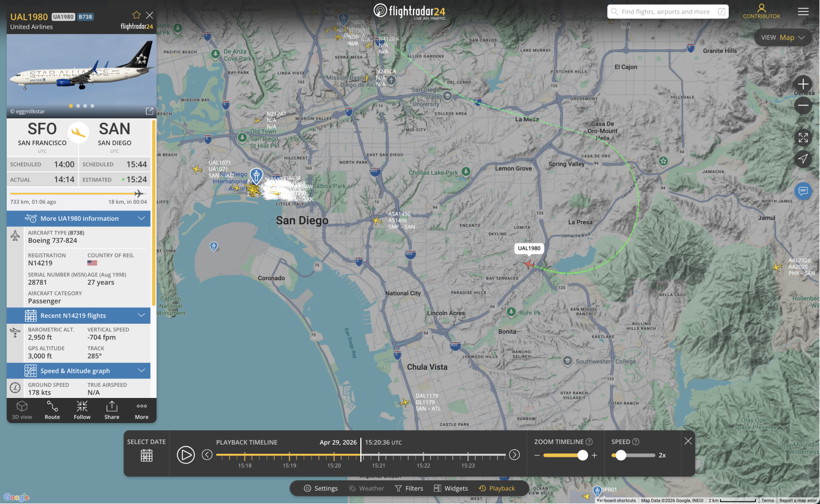Switch to the Weather menu
Viewport: 820px width, 504px height.
(366, 488)
